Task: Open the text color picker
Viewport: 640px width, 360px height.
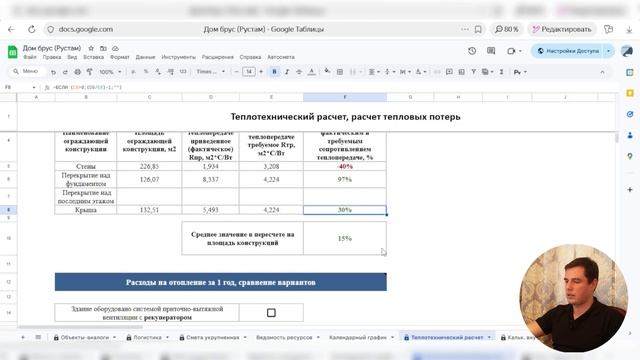Action: pos(311,72)
